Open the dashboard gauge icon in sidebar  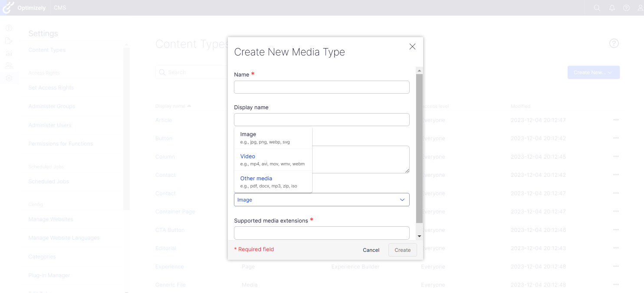(9, 28)
